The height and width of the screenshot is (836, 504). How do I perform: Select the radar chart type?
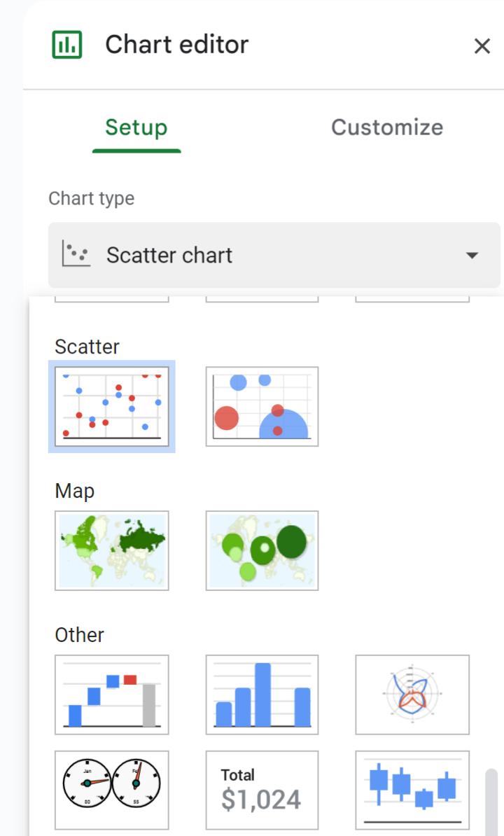(412, 695)
